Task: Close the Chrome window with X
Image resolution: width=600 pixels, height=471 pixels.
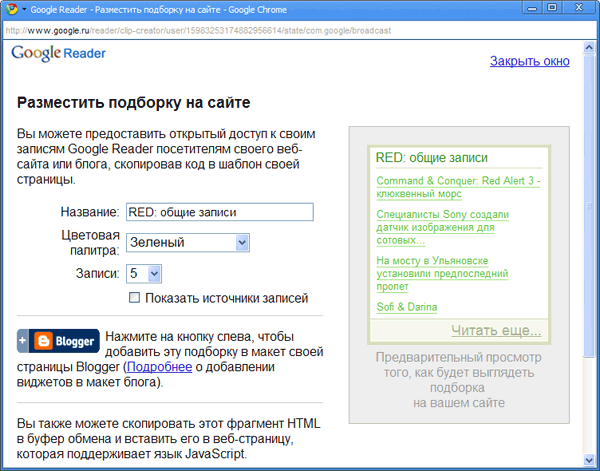Action: (x=579, y=8)
